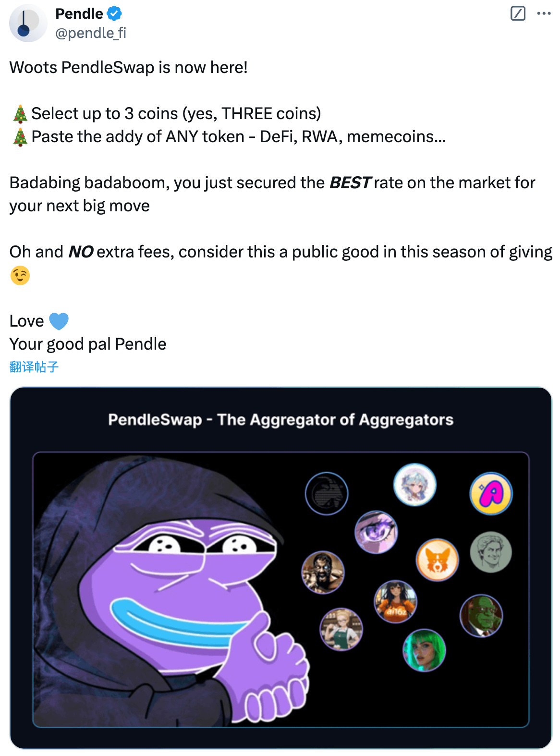Click the Spartan warrior token icon
This screenshot has height=756, width=560.
(323, 572)
